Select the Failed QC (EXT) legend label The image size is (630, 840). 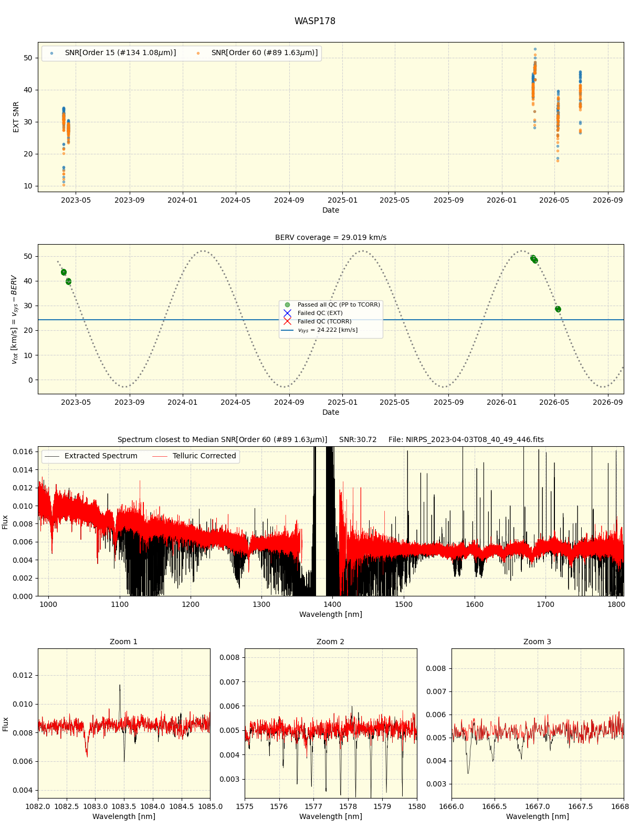click(320, 313)
